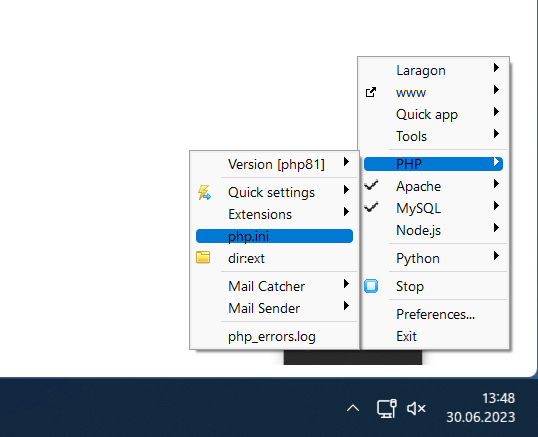Viewport: 538px width, 437px height.
Task: Toggle the Apache checkmark
Action: coord(371,185)
